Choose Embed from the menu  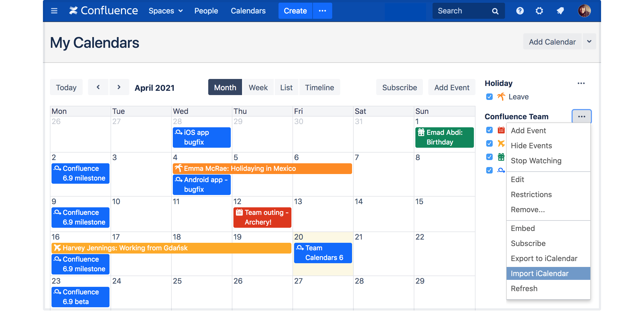[x=548, y=228]
